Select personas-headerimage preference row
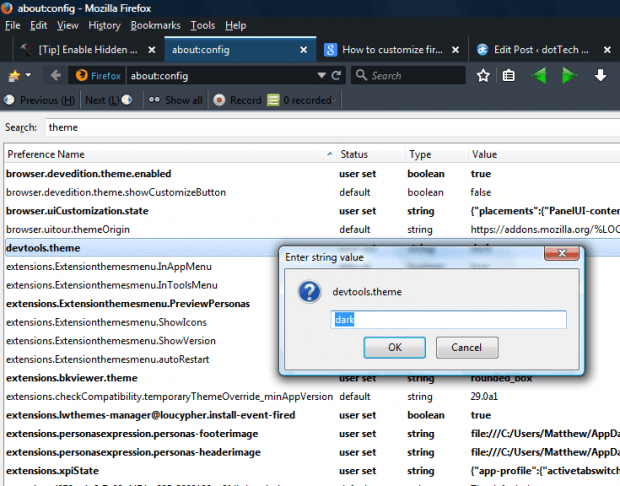Screen dimensions: 620x486 coord(312,452)
